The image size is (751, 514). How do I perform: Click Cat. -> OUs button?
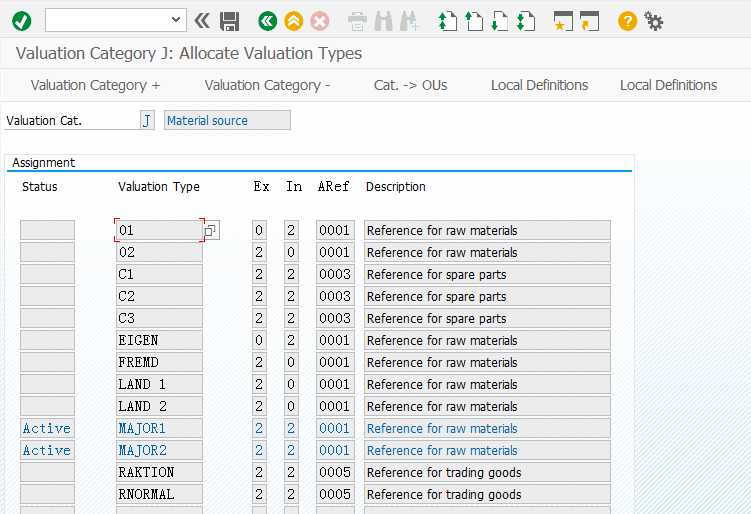click(410, 85)
